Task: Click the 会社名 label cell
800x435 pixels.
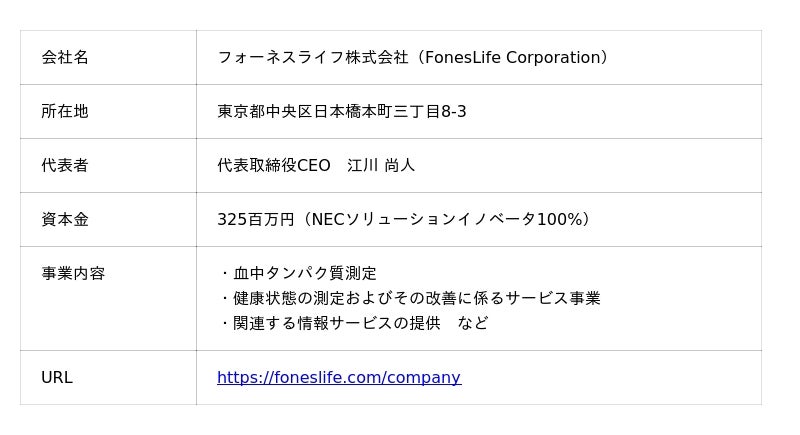Action: tap(65, 58)
